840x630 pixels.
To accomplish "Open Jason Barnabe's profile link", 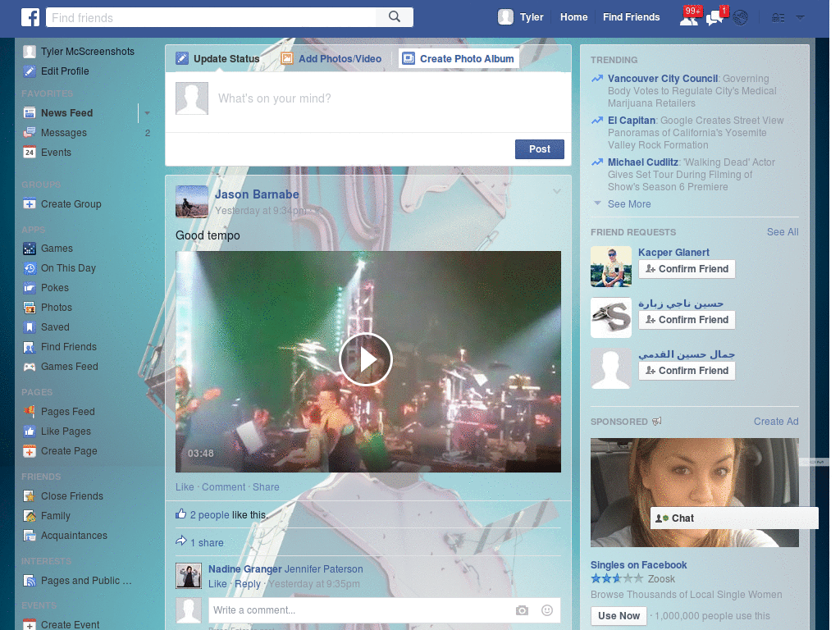I will (257, 194).
